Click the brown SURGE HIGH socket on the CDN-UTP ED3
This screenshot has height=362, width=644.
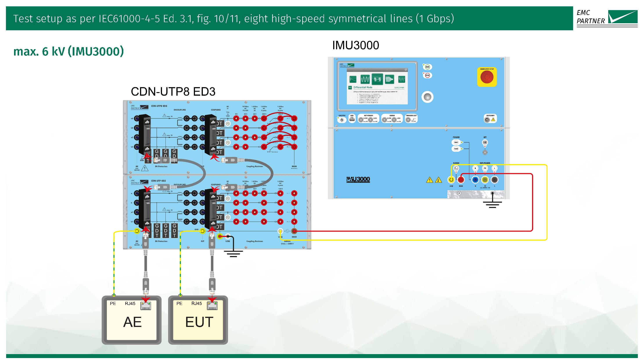(x=294, y=231)
